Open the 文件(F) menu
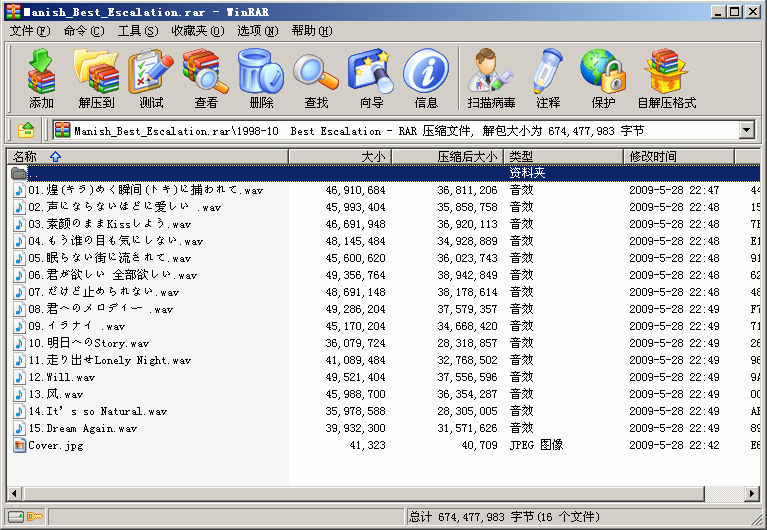Viewport: 767px width, 530px height. tap(30, 31)
